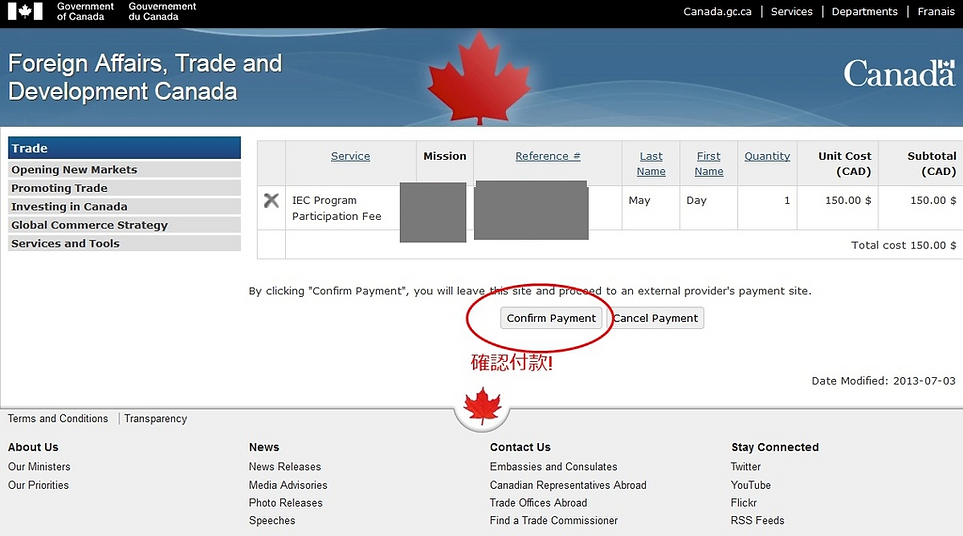The image size is (963, 536).
Task: Click the Total cost 150.00 $ text
Action: [x=903, y=245]
